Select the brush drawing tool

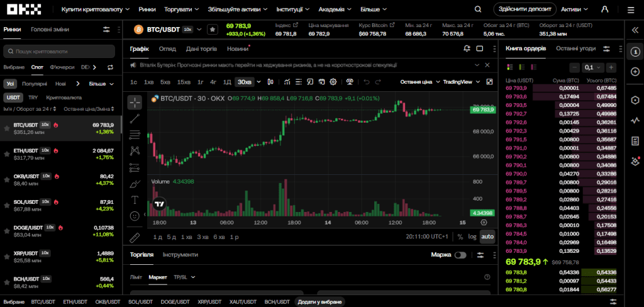pyautogui.click(x=135, y=184)
